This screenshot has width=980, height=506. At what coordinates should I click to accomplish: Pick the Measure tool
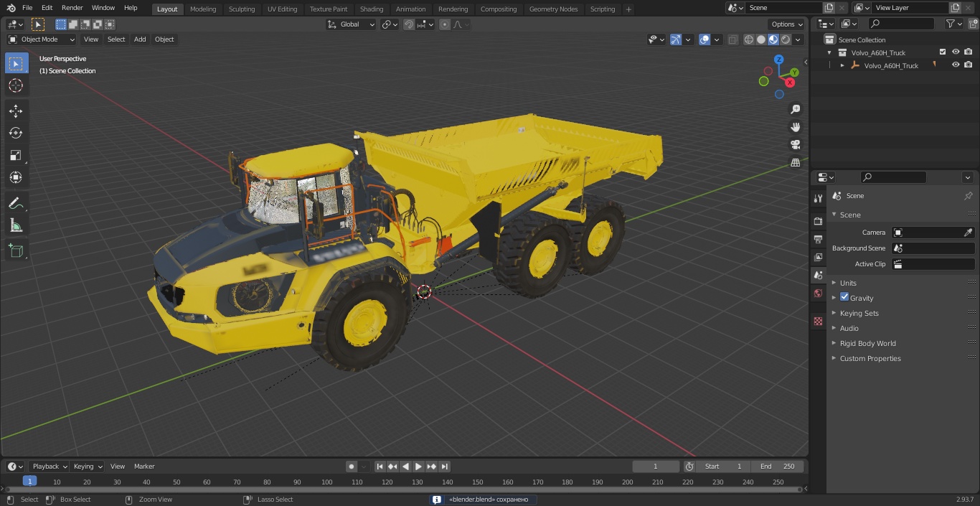point(16,226)
